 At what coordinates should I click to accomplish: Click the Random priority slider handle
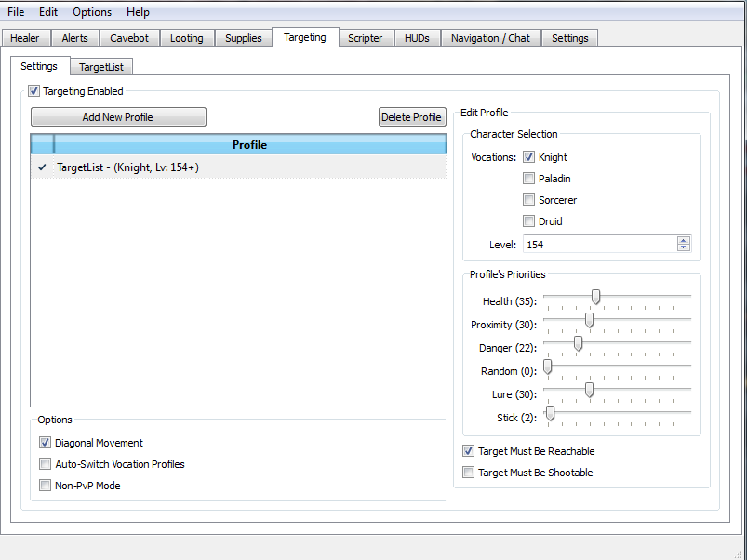(x=548, y=367)
